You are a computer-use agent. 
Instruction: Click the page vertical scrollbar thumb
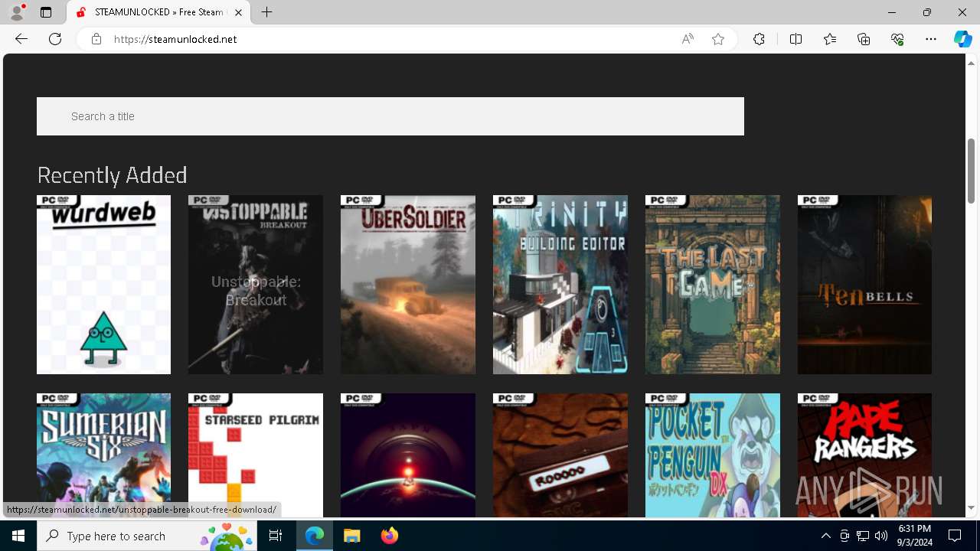[x=972, y=170]
